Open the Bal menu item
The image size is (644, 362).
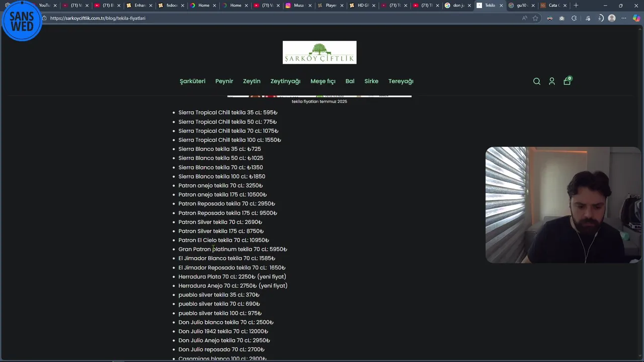[x=350, y=81]
